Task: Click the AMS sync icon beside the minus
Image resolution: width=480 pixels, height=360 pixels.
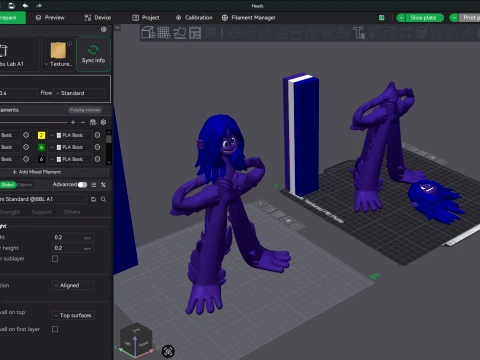Action: [x=93, y=122]
